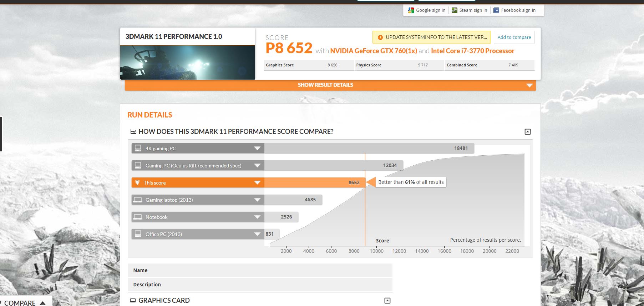
Task: Expand the SHOW RESULT DETAILS bar
Action: 330,85
